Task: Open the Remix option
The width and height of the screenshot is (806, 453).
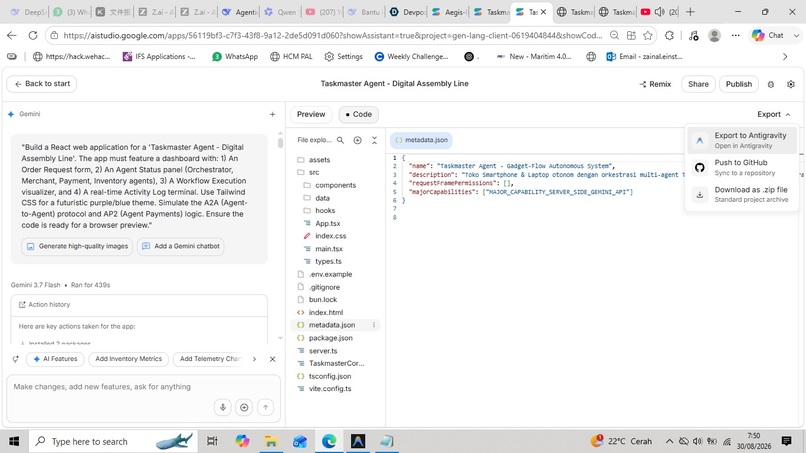Action: [x=655, y=84]
